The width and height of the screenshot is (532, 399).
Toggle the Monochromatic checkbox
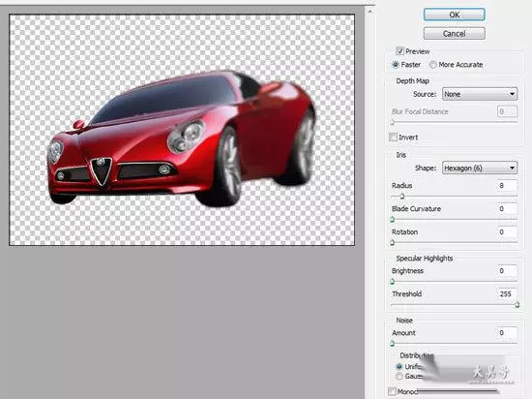(393, 391)
